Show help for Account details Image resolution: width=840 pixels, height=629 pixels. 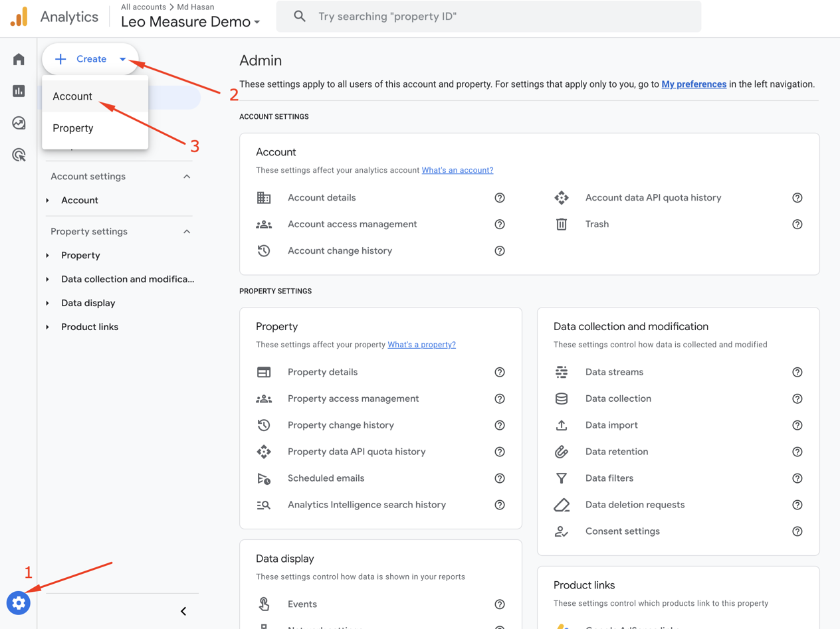click(500, 198)
